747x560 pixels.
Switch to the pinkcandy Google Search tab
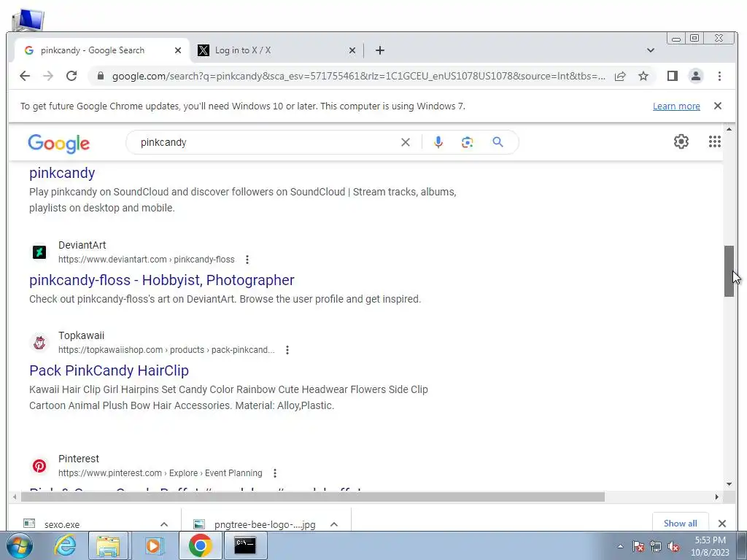101,50
